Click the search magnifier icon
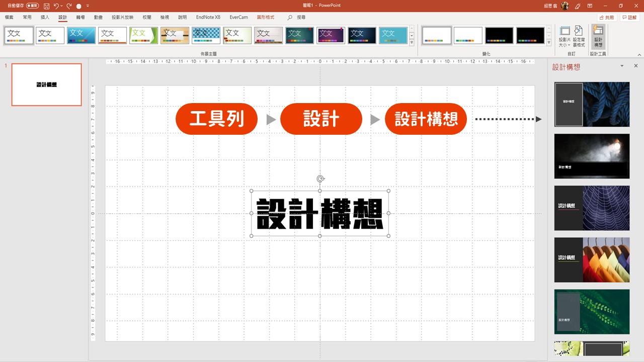The height and width of the screenshot is (362, 644). 290,17
